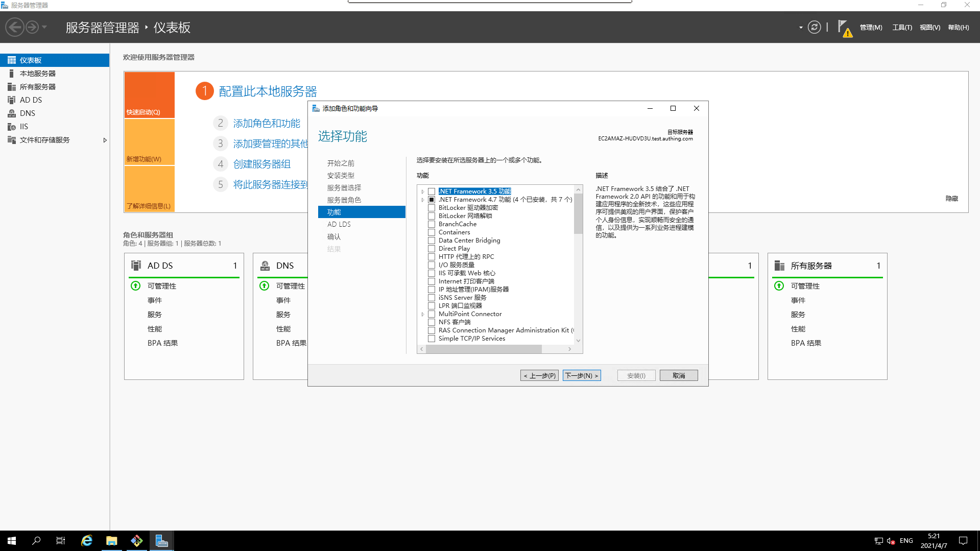The height and width of the screenshot is (551, 980).
Task: Launch Internet Explorer from the taskbar
Action: 86,540
